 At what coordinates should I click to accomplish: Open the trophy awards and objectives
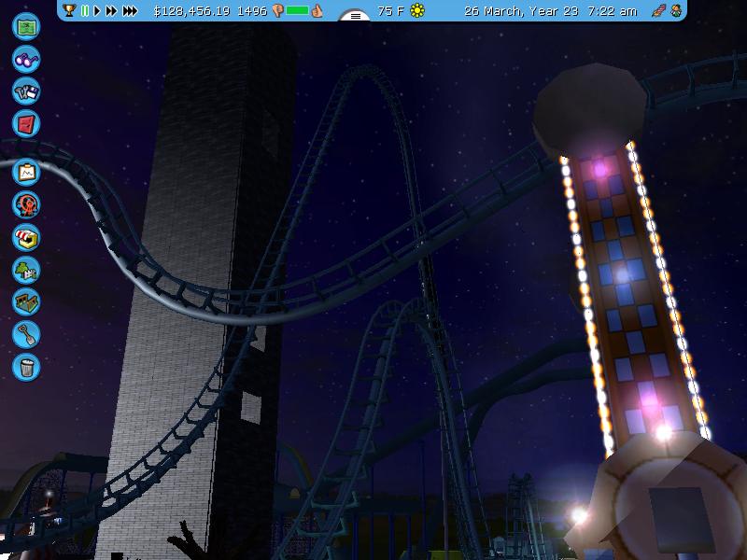pyautogui.click(x=69, y=10)
